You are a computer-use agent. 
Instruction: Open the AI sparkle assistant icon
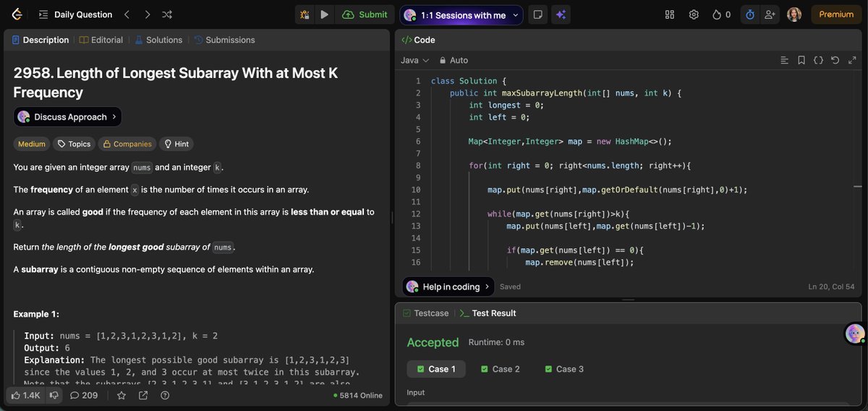click(x=560, y=14)
